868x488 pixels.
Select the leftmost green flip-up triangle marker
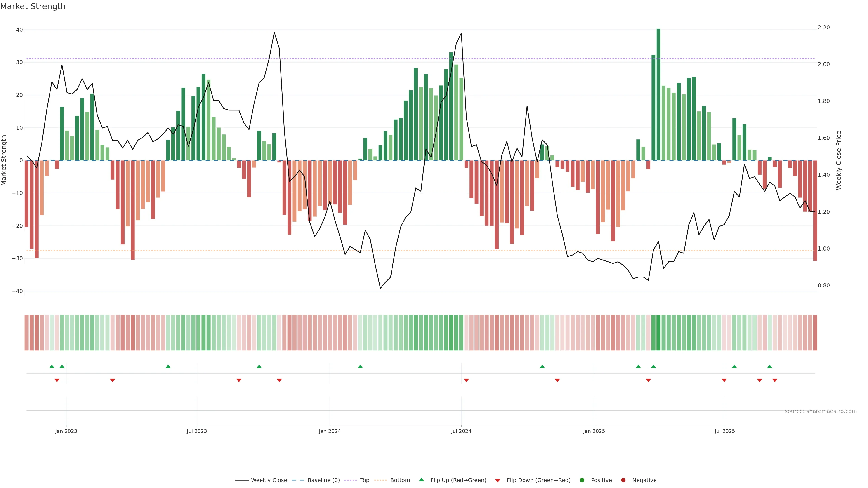pos(52,366)
